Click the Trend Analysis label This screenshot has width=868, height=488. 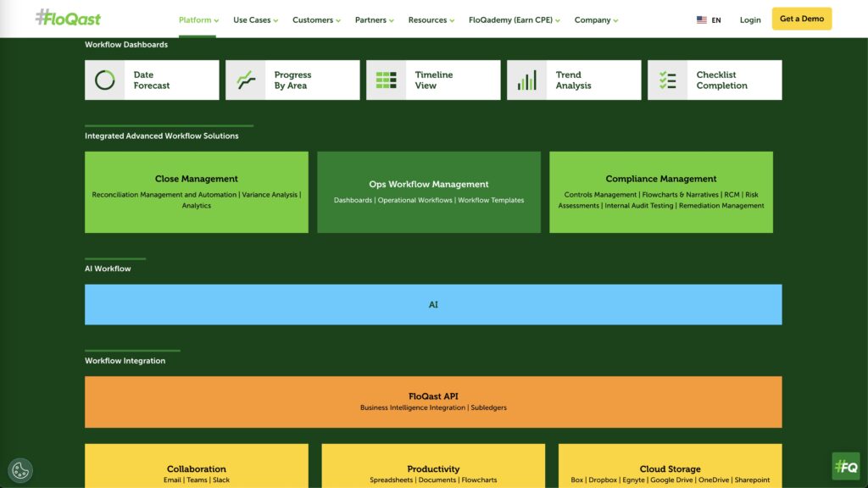pyautogui.click(x=574, y=80)
